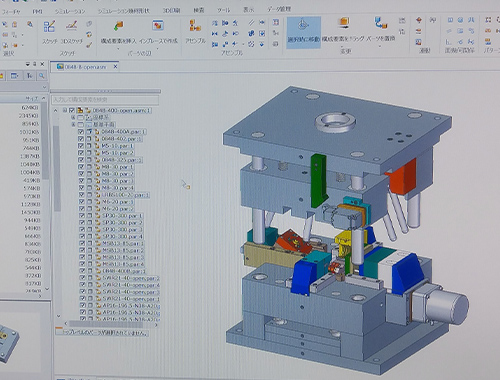Click the top-left relationship icon in アセンブル group
This screenshot has width=500, height=380.
tap(215, 23)
